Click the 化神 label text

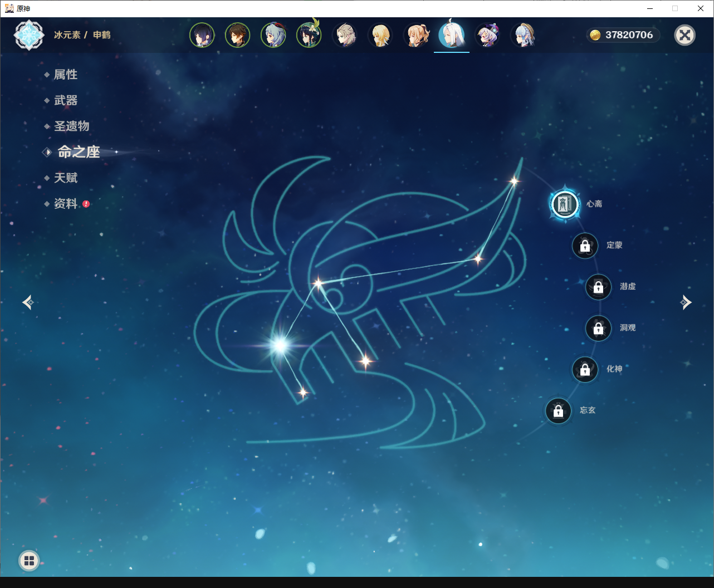click(614, 369)
